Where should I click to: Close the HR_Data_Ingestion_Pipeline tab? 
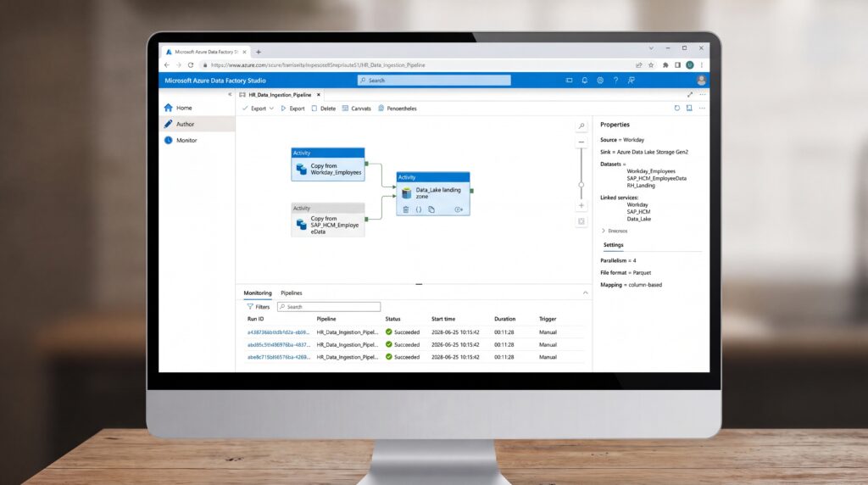319,95
